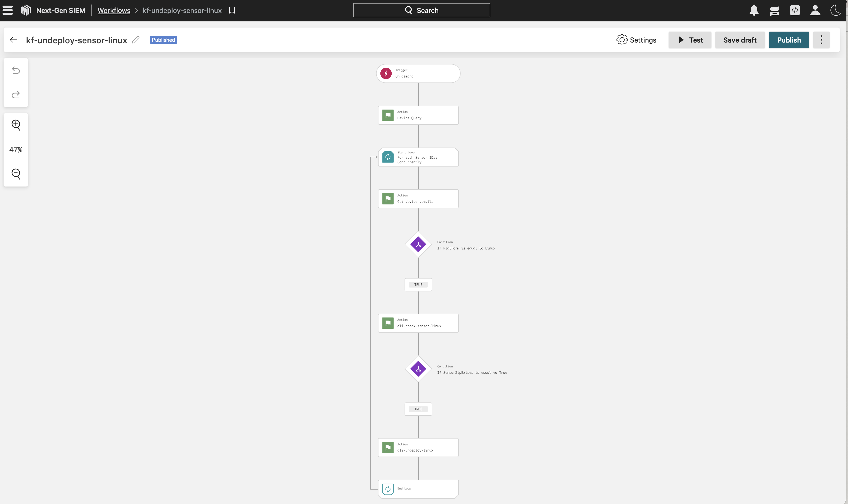This screenshot has height=504, width=848.
Task: Open the hamburger navigation menu
Action: (7, 10)
